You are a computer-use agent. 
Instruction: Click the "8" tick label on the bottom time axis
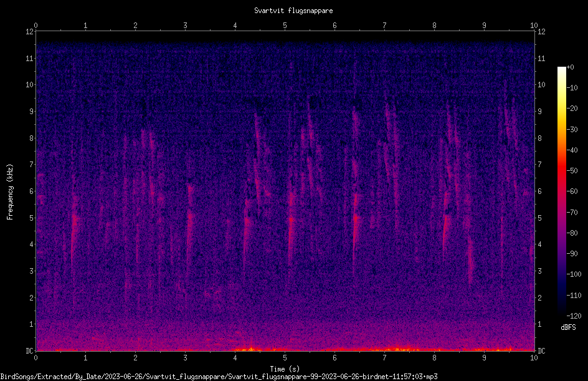pyautogui.click(x=434, y=358)
